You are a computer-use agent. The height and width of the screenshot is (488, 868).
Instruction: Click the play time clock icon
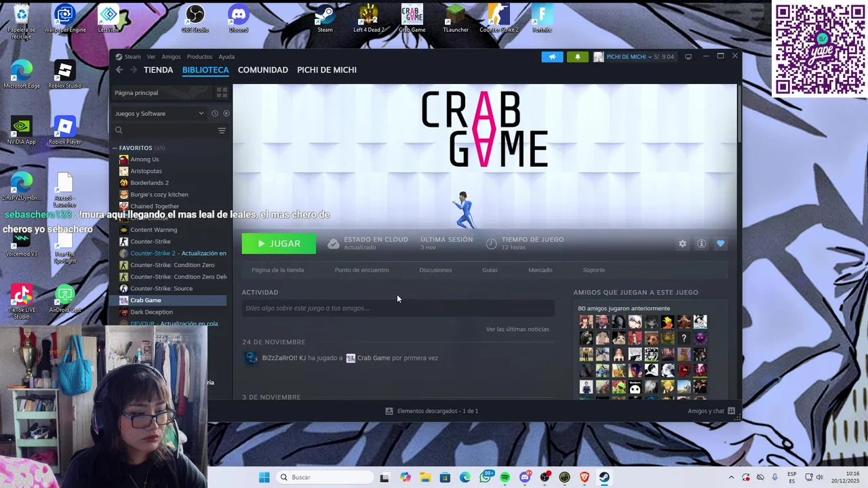pos(491,244)
